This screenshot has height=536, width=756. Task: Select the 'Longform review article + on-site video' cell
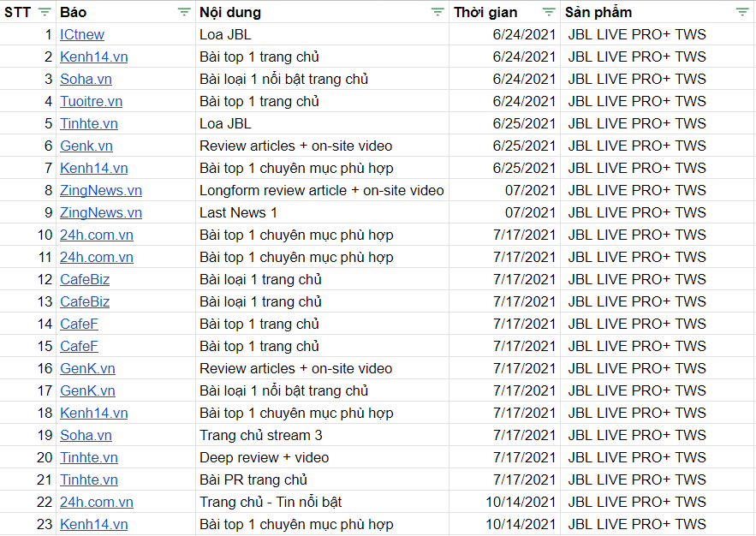pos(322,190)
